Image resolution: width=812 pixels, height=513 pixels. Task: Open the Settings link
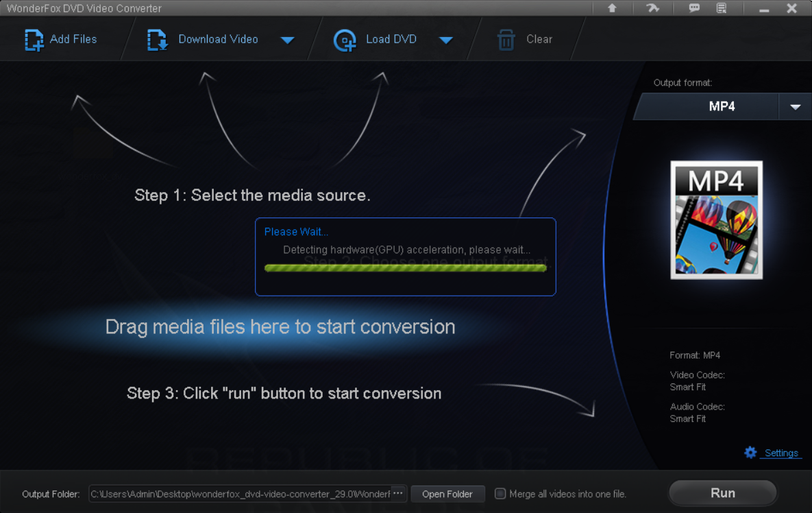[781, 453]
